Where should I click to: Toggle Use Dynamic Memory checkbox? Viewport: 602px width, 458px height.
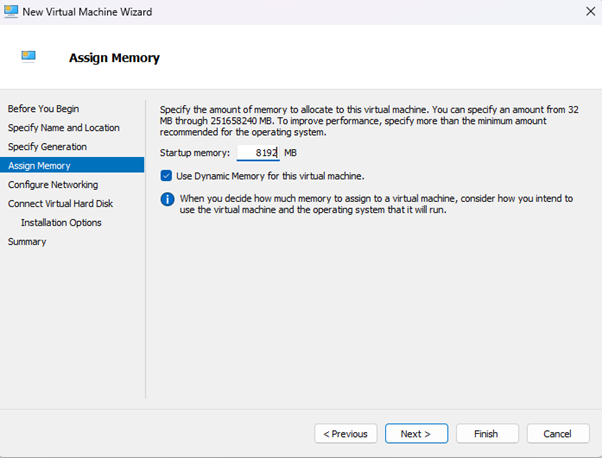click(x=167, y=176)
